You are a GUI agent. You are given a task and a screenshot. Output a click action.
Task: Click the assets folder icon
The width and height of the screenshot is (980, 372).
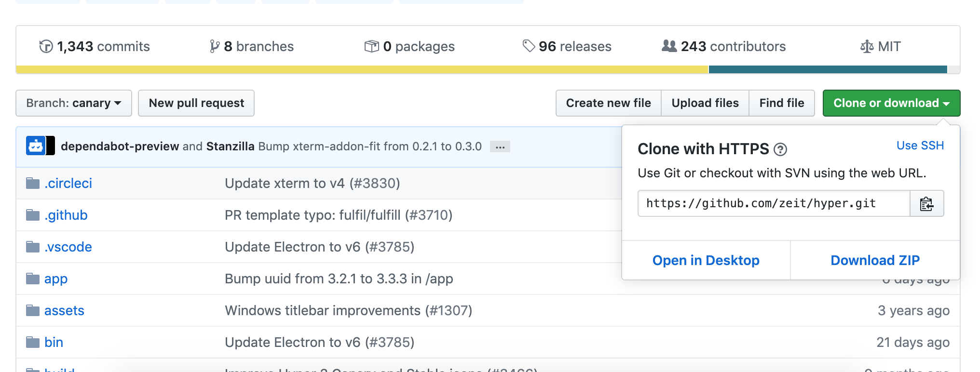point(33,310)
